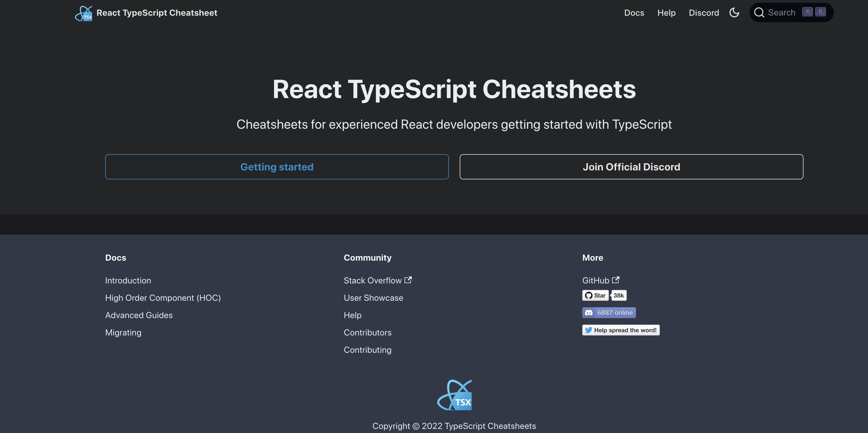Viewport: 868px width, 433px height.
Task: Click the Discord 6887 online badge
Action: tap(609, 312)
